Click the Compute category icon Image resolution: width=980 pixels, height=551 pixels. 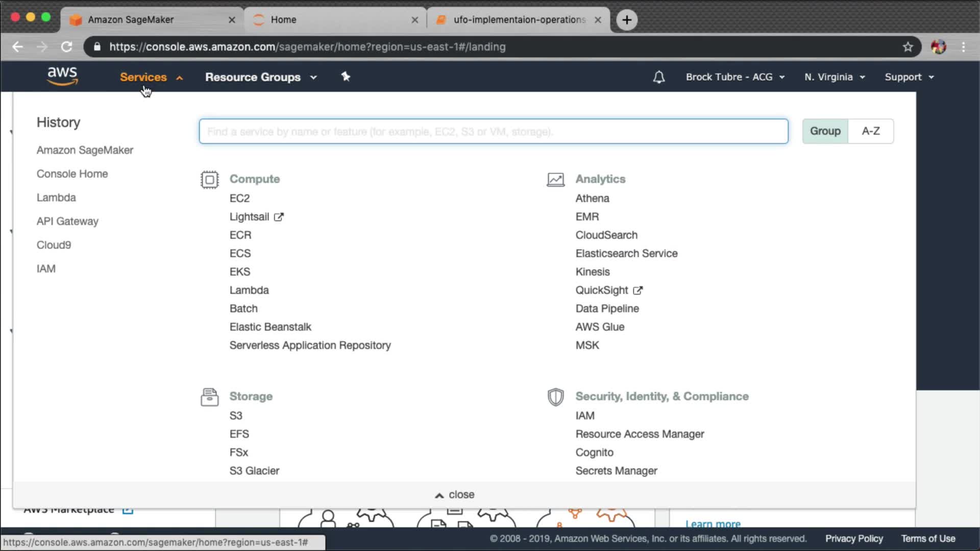[x=209, y=180]
